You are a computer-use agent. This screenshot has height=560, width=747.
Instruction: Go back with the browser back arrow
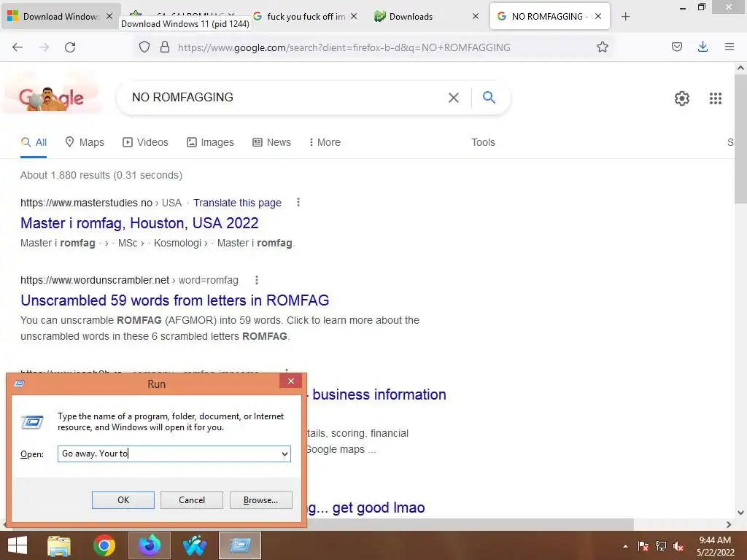[x=18, y=47]
